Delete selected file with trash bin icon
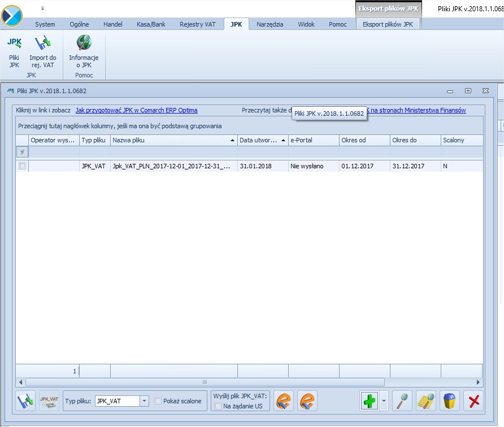Image resolution: width=504 pixels, height=427 pixels. click(x=449, y=401)
